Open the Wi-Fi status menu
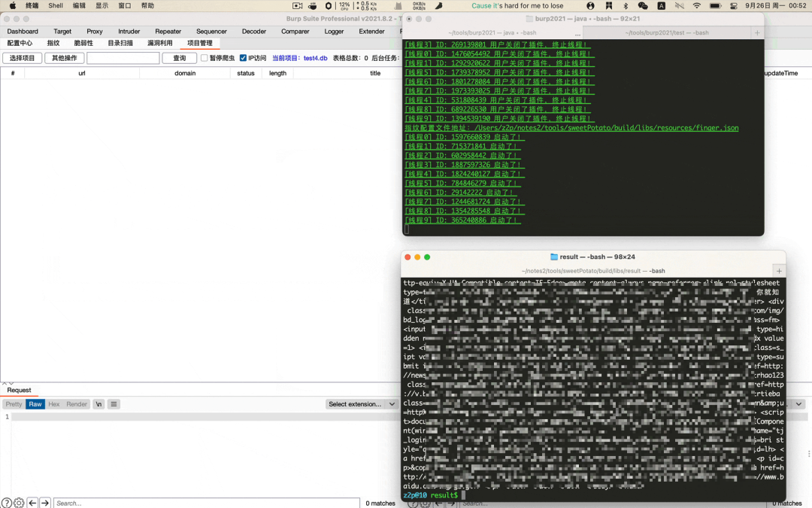812x508 pixels. point(697,6)
